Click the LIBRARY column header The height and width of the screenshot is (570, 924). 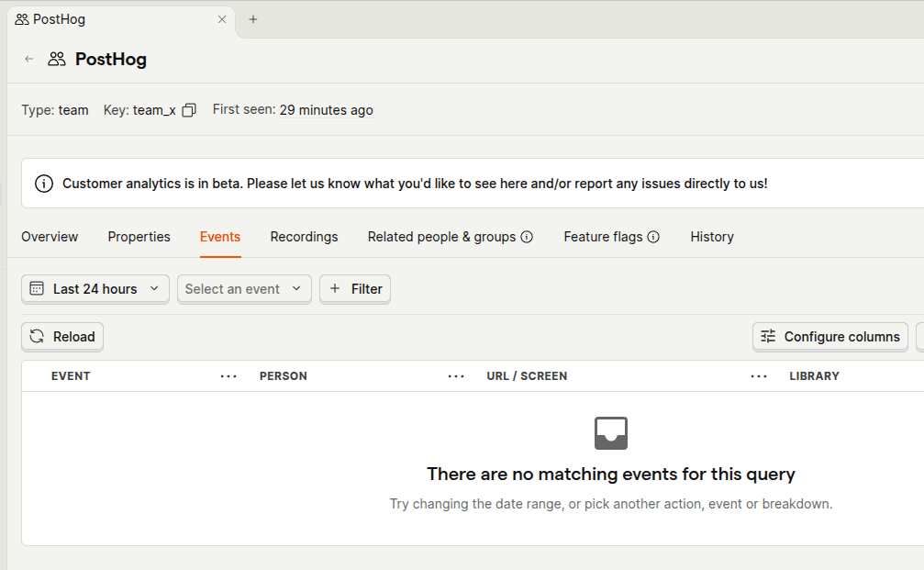pos(815,376)
